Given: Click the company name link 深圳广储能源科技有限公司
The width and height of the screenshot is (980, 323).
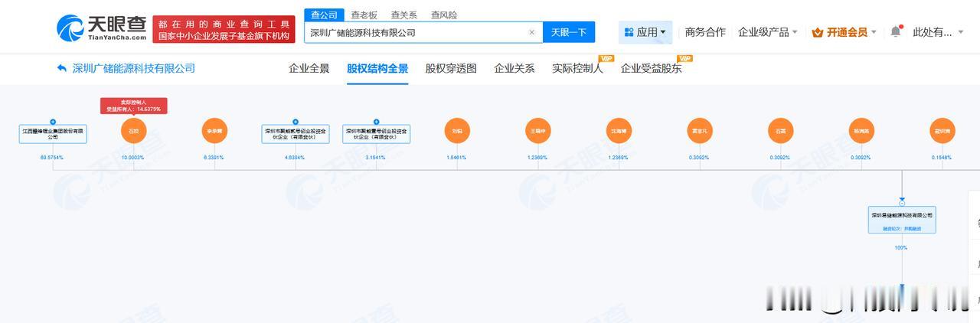Looking at the screenshot, I should (x=133, y=68).
